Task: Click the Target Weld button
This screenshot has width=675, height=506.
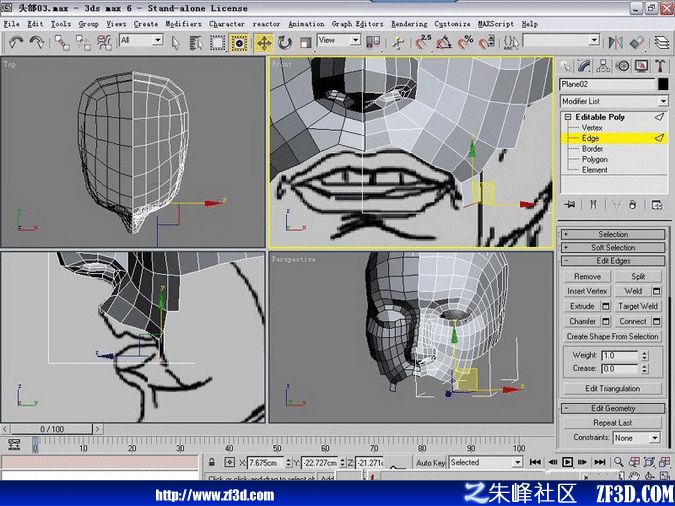Action: (638, 306)
